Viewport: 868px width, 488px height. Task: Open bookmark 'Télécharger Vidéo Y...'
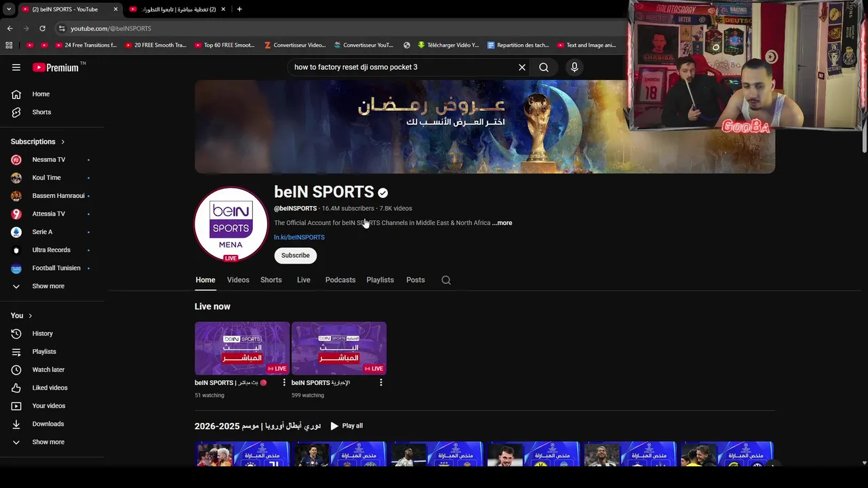click(448, 45)
